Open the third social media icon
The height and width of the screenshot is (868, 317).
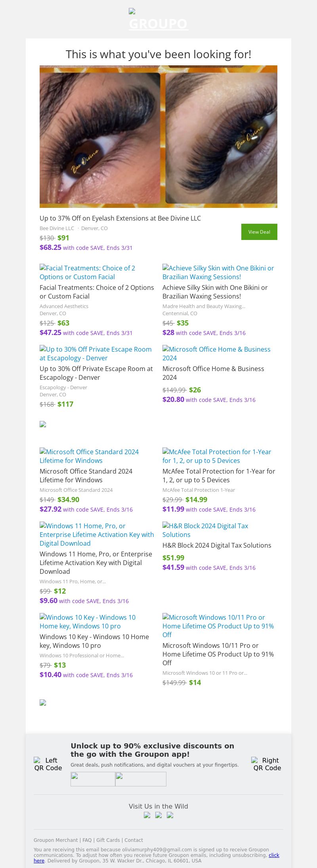point(170,815)
